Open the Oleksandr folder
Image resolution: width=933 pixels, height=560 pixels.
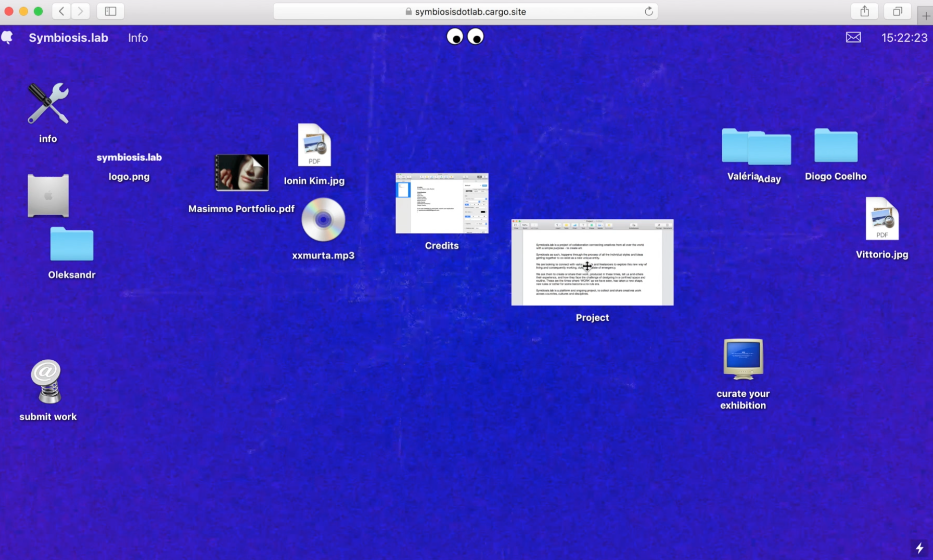coord(72,244)
